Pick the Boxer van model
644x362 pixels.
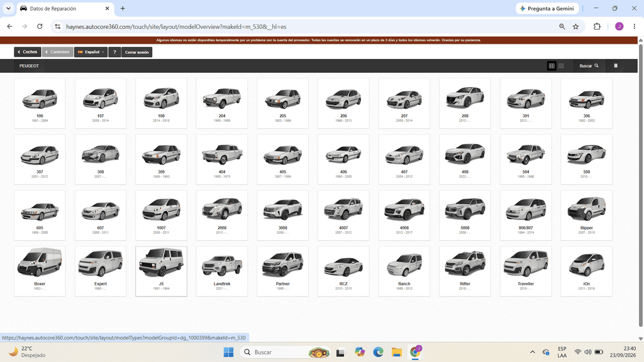point(40,271)
